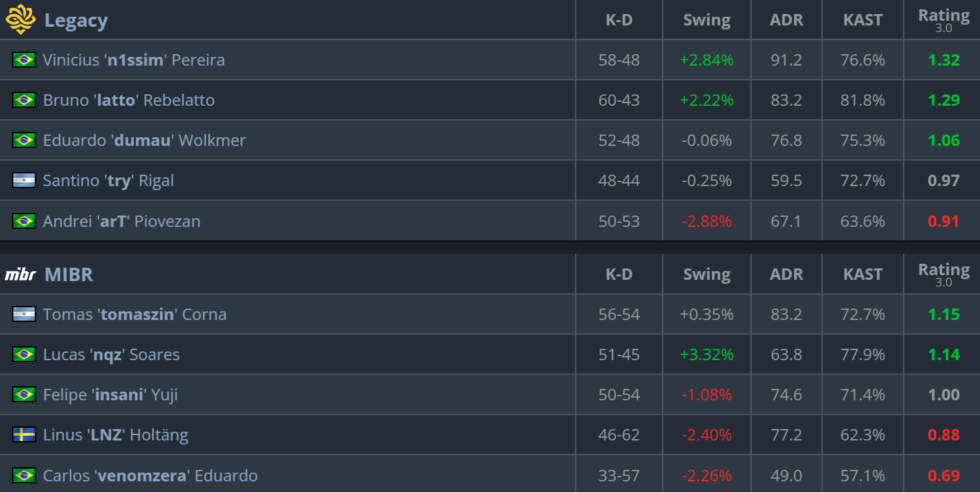Click the MIBR team logo icon
The height and width of the screenshot is (492, 980).
click(x=20, y=274)
